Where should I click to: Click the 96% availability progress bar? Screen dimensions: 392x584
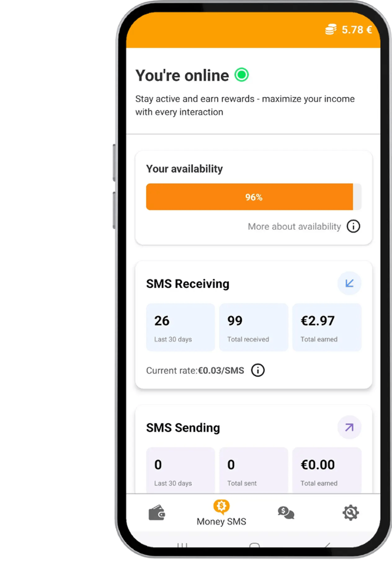coord(254,197)
